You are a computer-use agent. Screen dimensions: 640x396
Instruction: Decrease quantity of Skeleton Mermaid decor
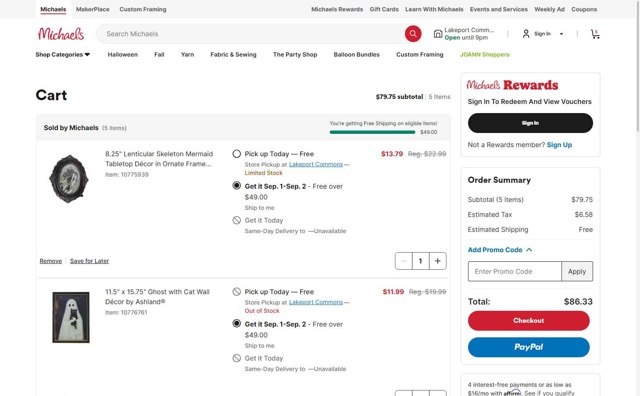pos(404,261)
